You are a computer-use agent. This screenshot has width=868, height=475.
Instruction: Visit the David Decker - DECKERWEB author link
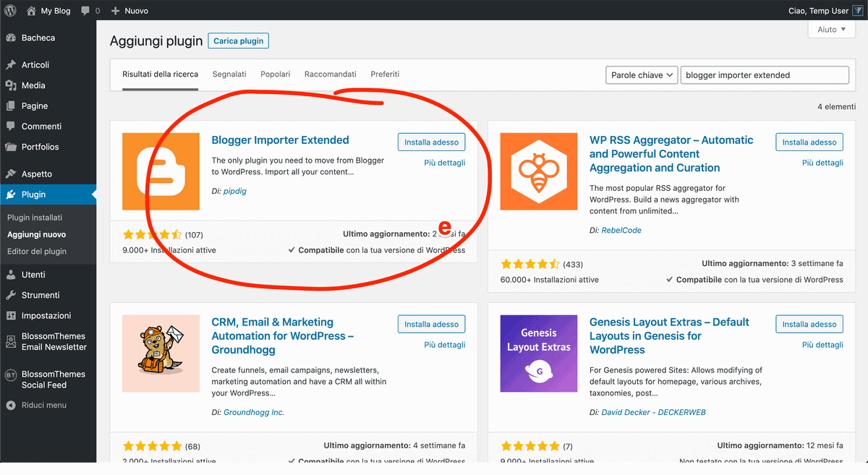[x=653, y=413]
